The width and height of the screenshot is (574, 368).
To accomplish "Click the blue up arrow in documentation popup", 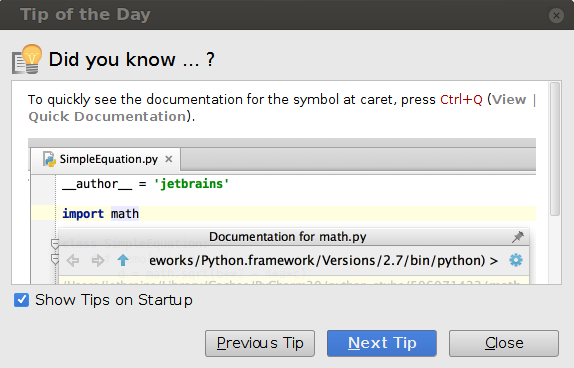I will pyautogui.click(x=123, y=260).
